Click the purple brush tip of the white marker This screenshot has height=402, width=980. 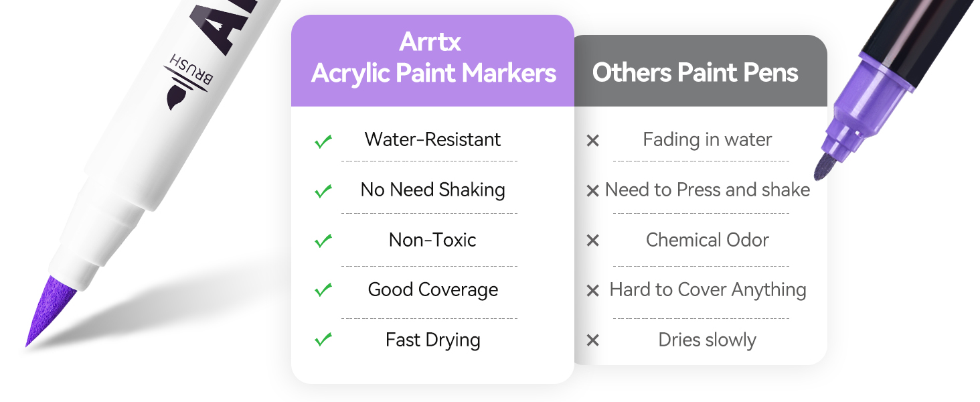(x=48, y=309)
